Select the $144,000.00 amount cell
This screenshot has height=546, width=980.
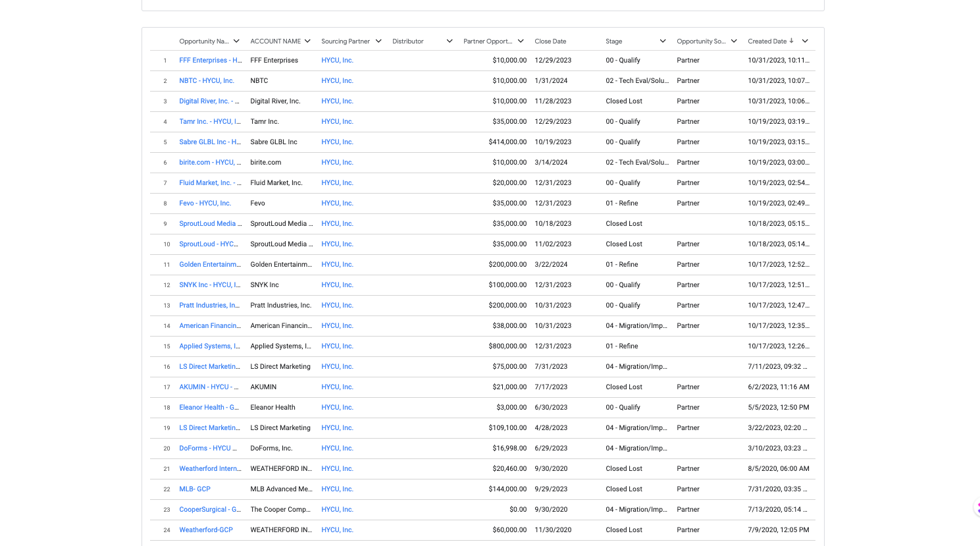(507, 489)
